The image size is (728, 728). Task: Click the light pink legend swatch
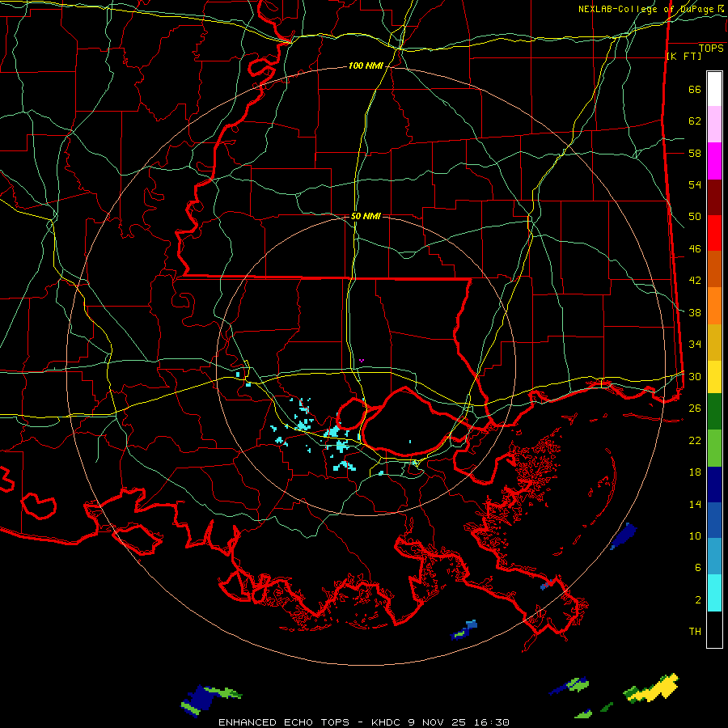point(714,125)
